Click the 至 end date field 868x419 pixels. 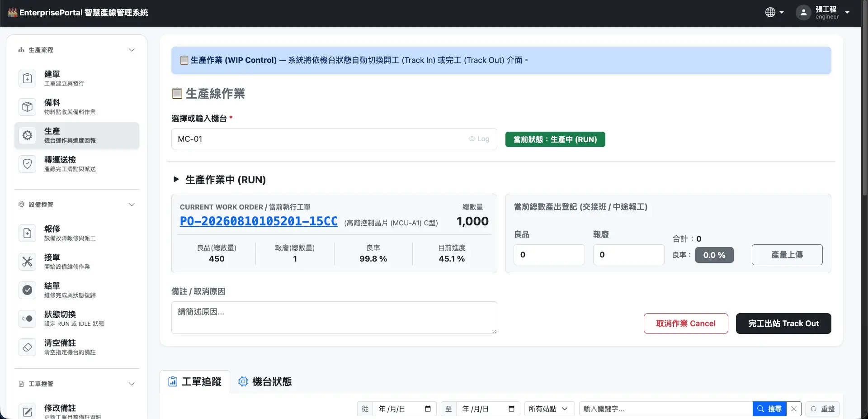click(x=488, y=409)
